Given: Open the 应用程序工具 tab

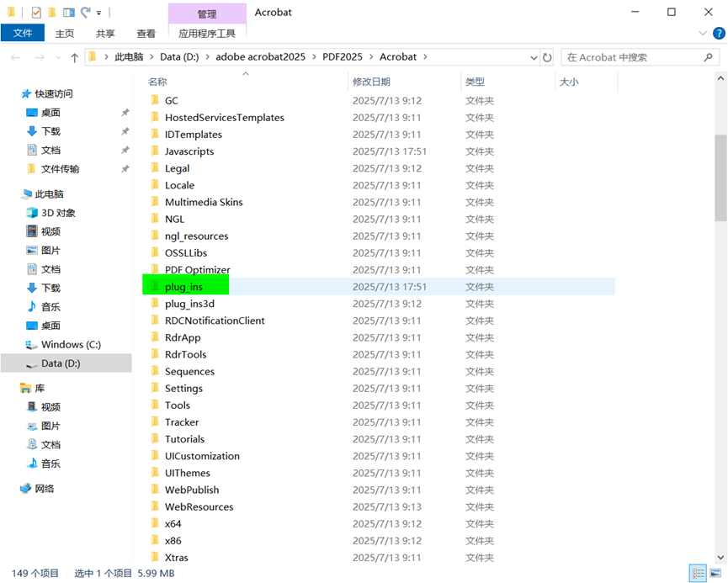Looking at the screenshot, I should 207,34.
